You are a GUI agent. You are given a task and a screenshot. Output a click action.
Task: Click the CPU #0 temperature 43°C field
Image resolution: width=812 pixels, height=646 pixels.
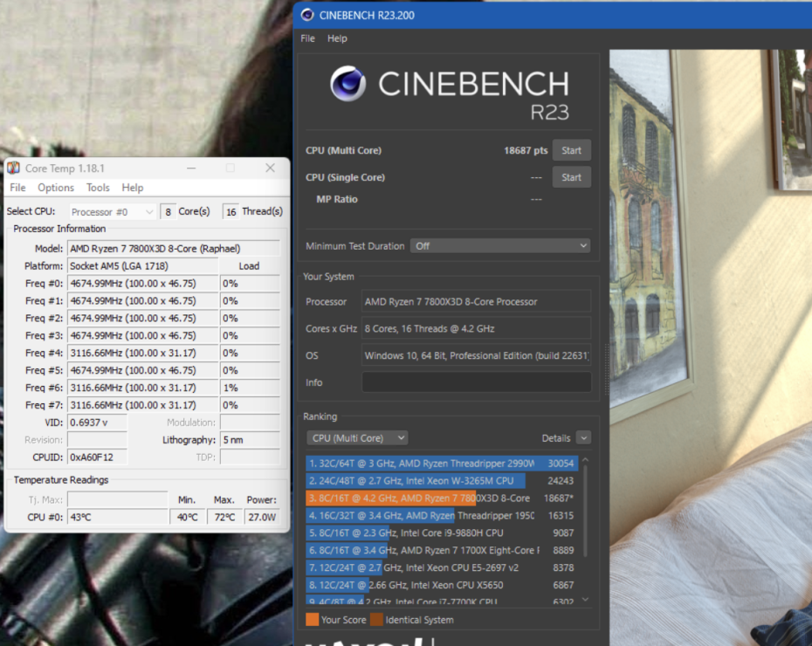tap(118, 517)
